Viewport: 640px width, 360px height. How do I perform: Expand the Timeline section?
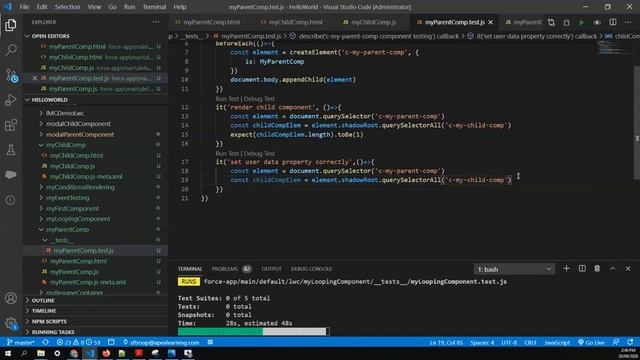click(44, 311)
